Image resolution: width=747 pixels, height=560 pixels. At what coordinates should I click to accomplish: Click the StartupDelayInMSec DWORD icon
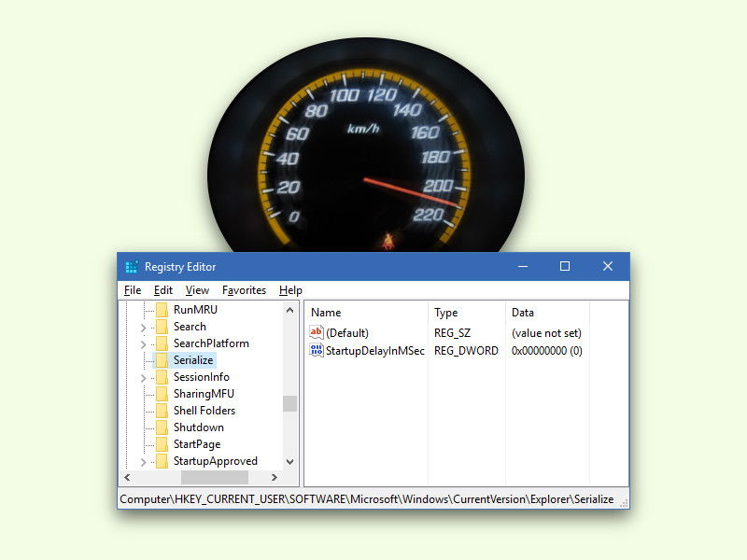[317, 351]
